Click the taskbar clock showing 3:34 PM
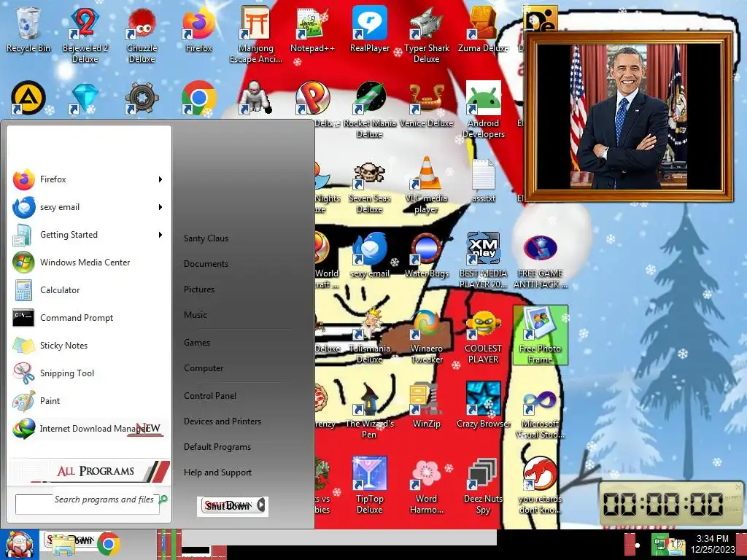The width and height of the screenshot is (747, 560). pyautogui.click(x=713, y=544)
